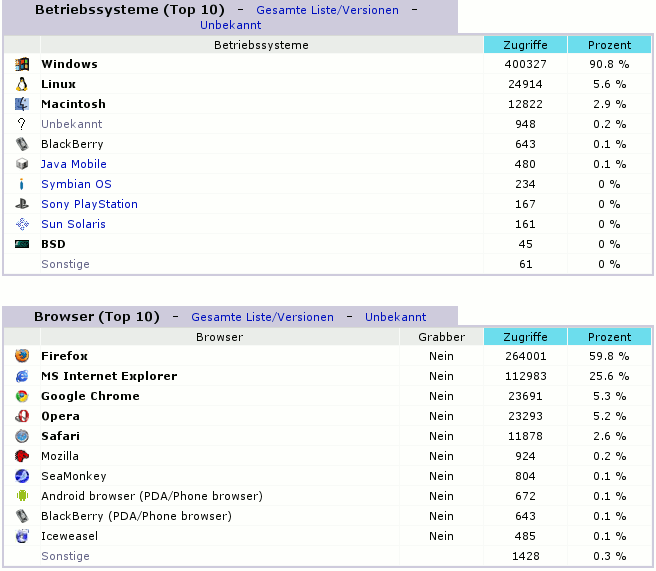Screen dimensions: 656x571
Task: Click the Zugriffe column header in Browser table
Action: (x=525, y=337)
